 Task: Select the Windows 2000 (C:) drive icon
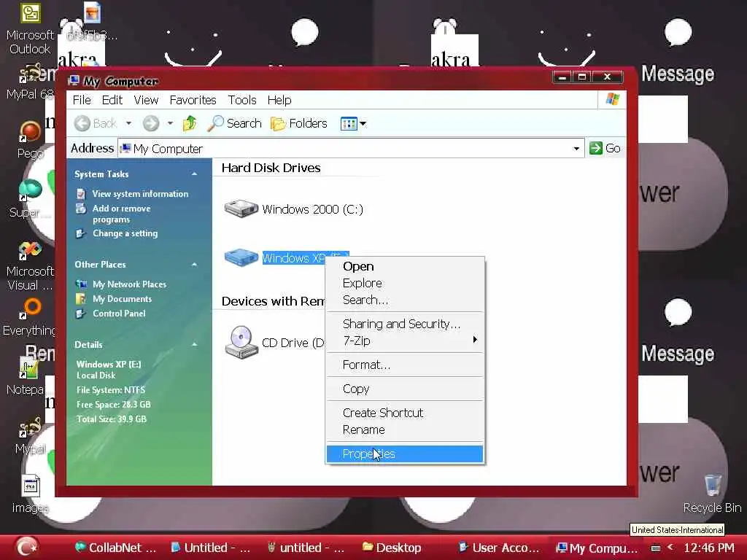(241, 209)
